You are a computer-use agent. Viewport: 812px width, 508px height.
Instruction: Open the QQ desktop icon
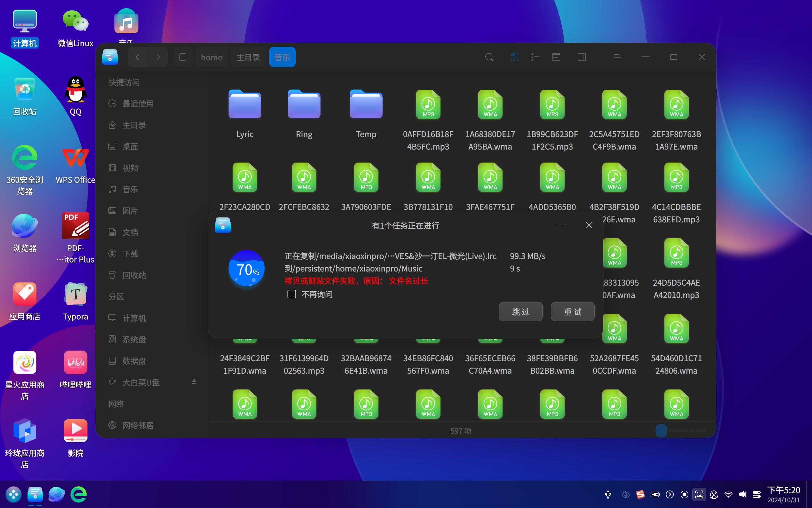coord(75,97)
